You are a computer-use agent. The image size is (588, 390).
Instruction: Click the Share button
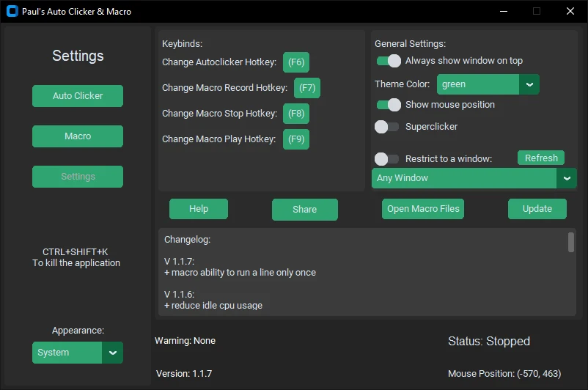click(305, 209)
